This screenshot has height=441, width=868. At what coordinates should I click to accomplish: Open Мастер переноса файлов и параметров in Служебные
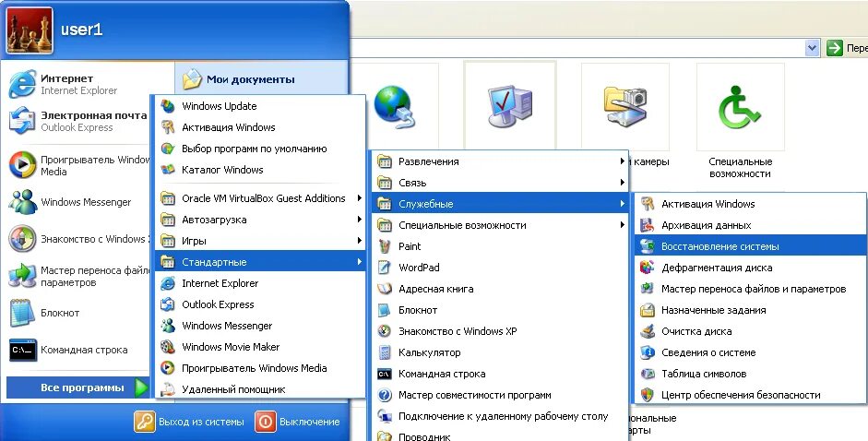click(x=751, y=289)
